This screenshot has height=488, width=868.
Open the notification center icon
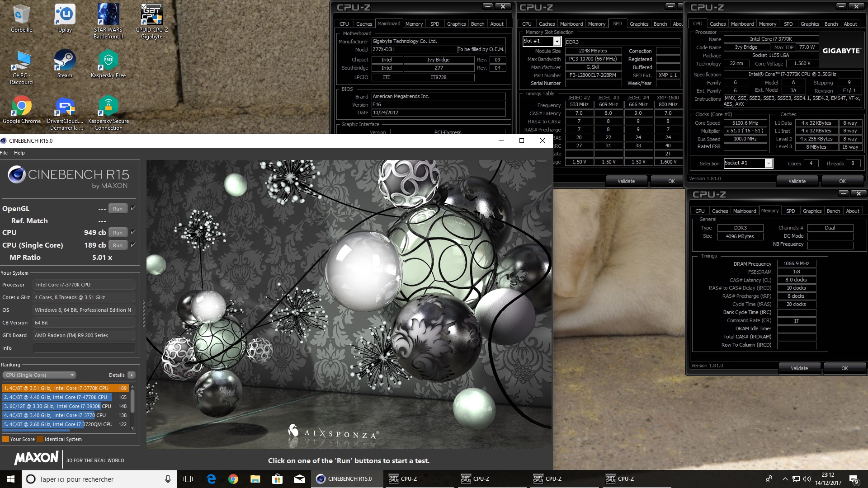pyautogui.click(x=854, y=479)
